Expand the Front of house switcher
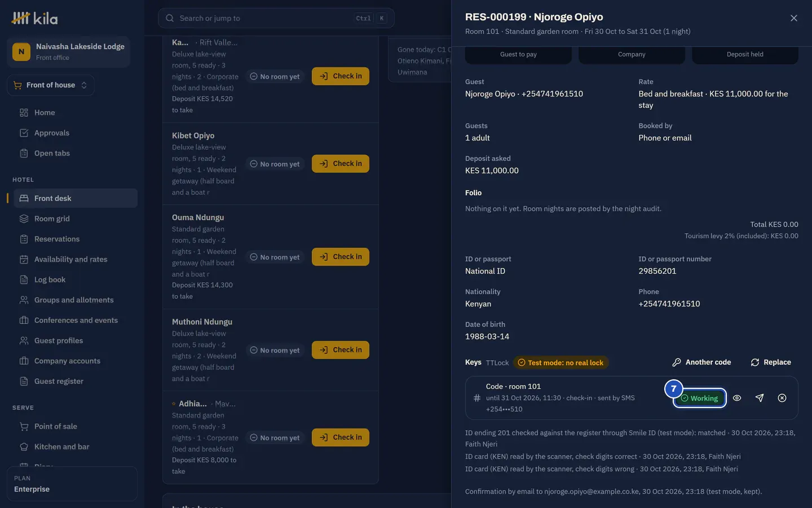This screenshot has width=812, height=508. (51, 85)
